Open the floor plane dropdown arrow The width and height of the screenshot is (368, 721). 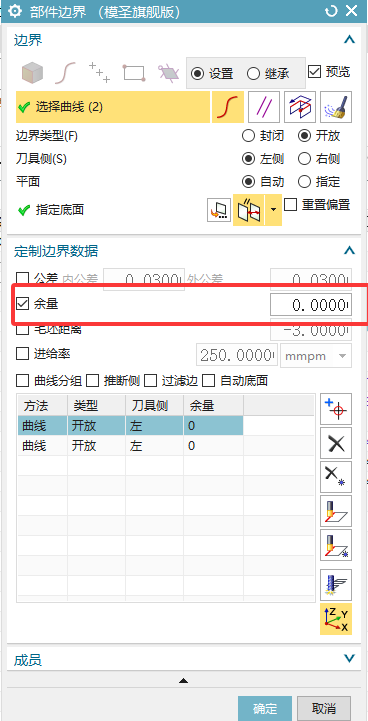(x=274, y=210)
